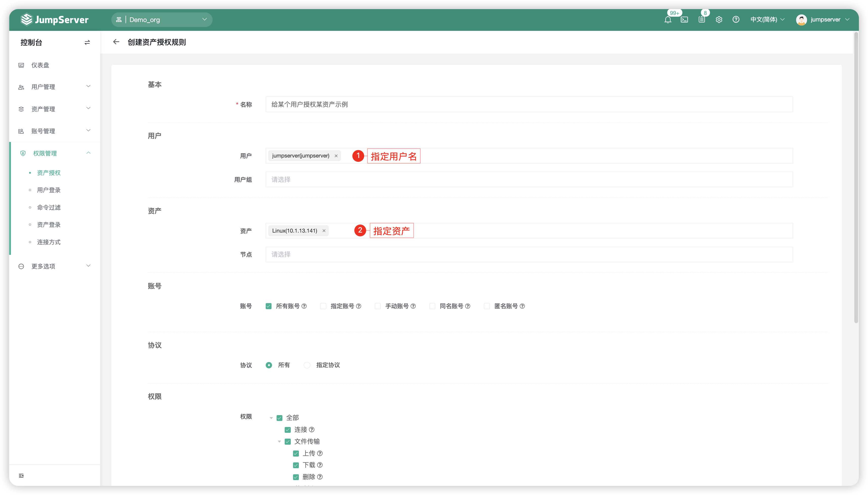This screenshot has width=868, height=495.
Task: Expand the 账号管理 sidebar menu
Action: (x=54, y=131)
